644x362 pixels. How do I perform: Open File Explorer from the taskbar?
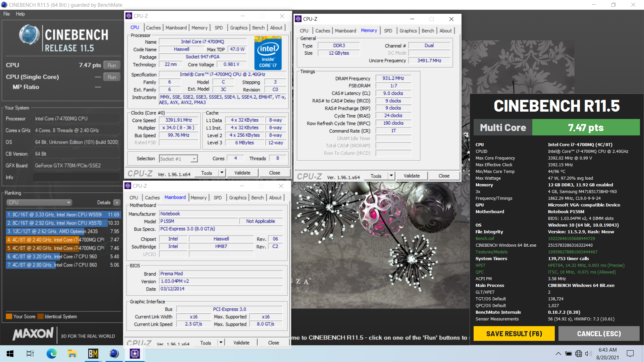72,354
